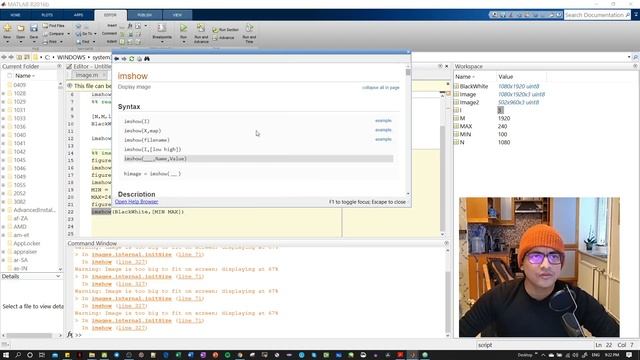The height and width of the screenshot is (360, 640).
Task: Click the New file icon
Action: pos(7,28)
